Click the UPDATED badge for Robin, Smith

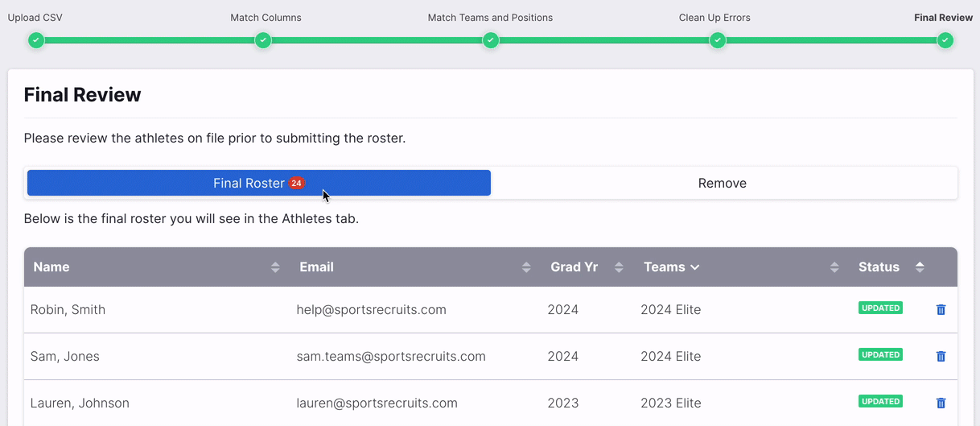(880, 308)
